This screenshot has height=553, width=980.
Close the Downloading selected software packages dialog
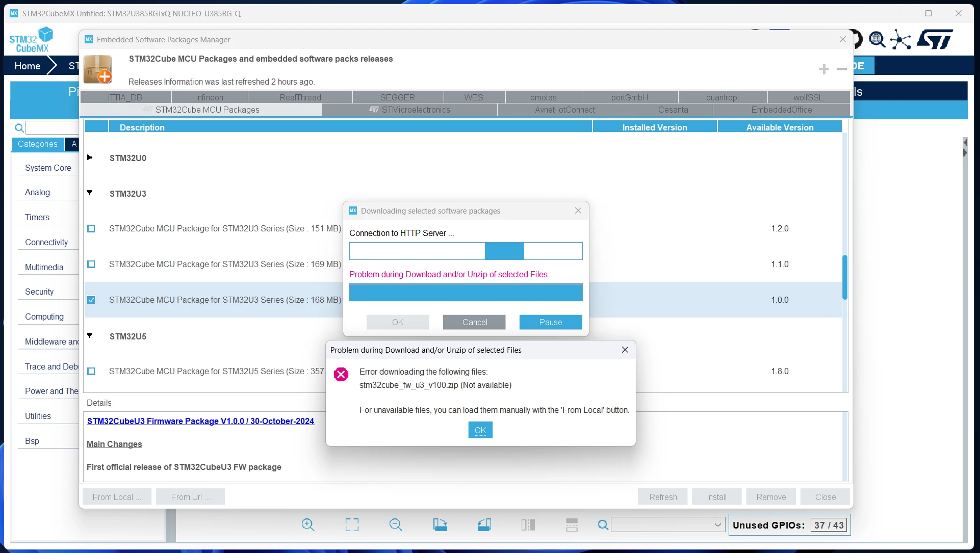(578, 210)
